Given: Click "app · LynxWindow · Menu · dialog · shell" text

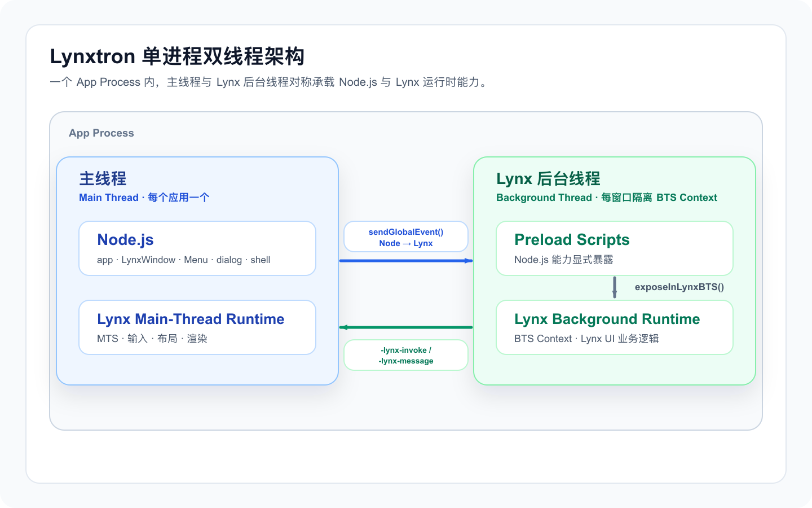Looking at the screenshot, I should tap(183, 260).
